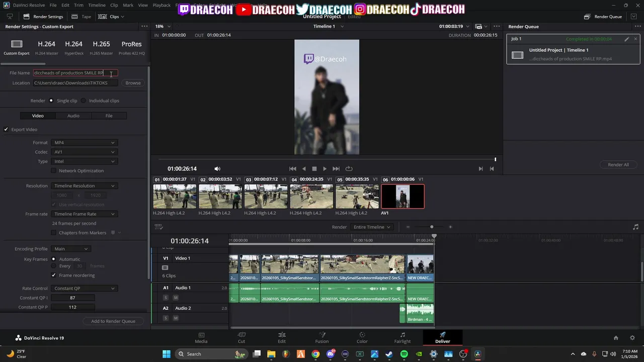
Task: Mute the Audio 2 track
Action: point(176,318)
